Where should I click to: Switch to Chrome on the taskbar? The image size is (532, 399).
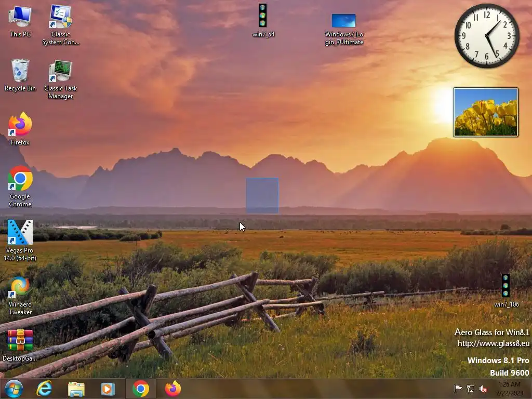coord(141,389)
